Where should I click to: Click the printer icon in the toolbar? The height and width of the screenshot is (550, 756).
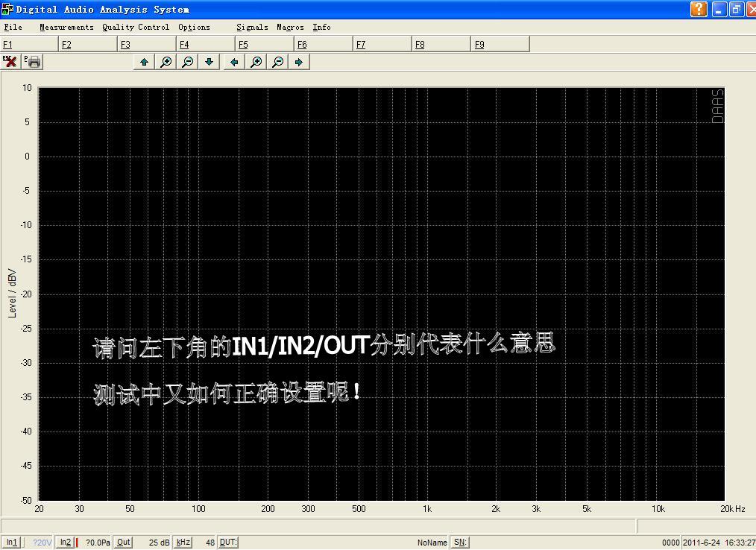[x=33, y=62]
